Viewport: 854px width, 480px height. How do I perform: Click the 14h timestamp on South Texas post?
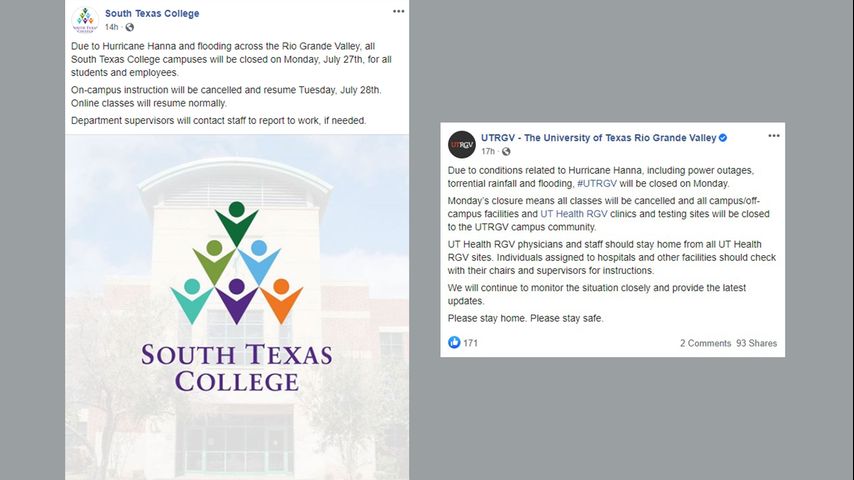111,27
